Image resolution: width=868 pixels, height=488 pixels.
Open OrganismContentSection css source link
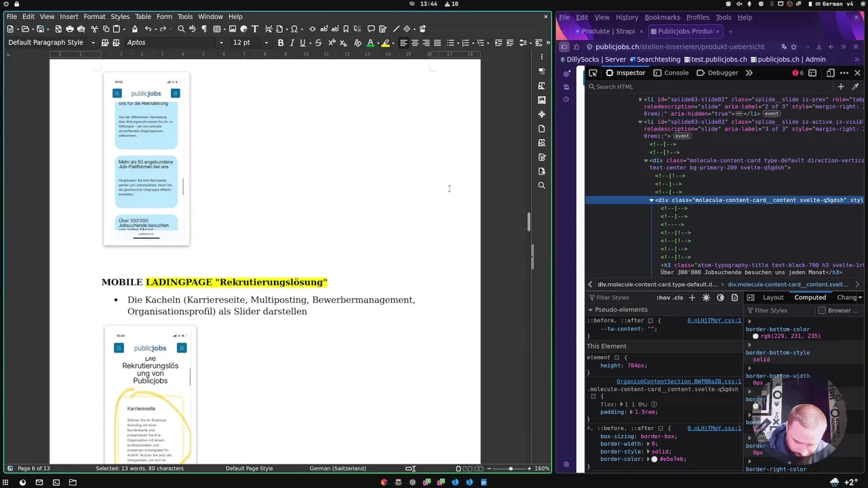click(x=679, y=382)
